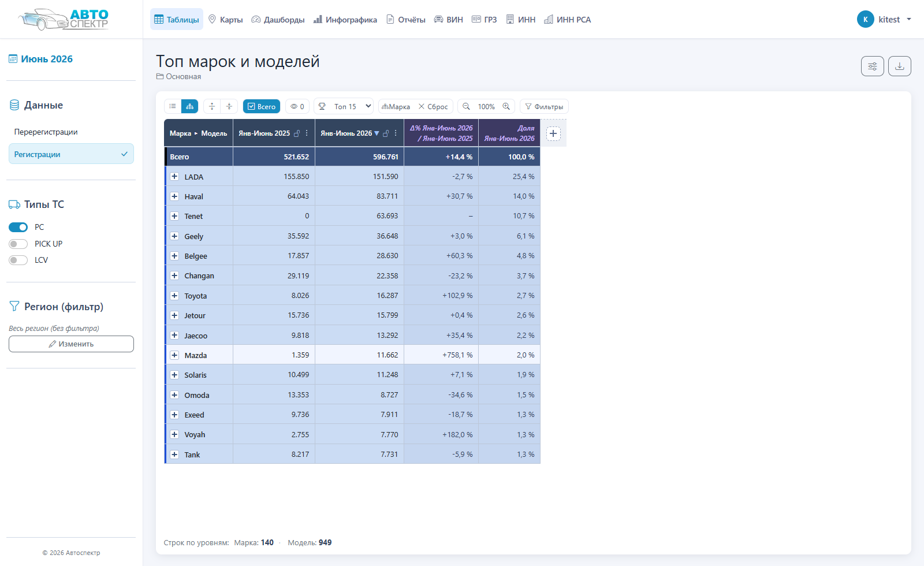Viewport: 924px width, 566px height.
Task: Toggle lock on Янв-Июнь 2026 column
Action: [386, 133]
